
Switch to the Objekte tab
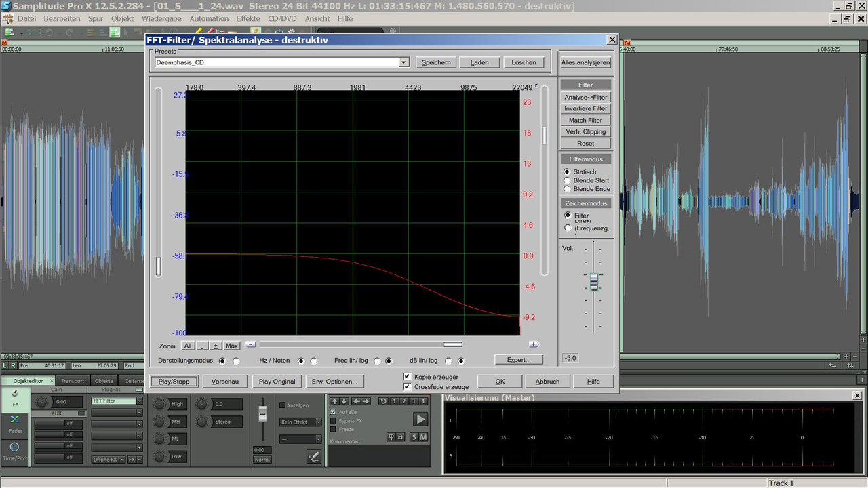[104, 381]
